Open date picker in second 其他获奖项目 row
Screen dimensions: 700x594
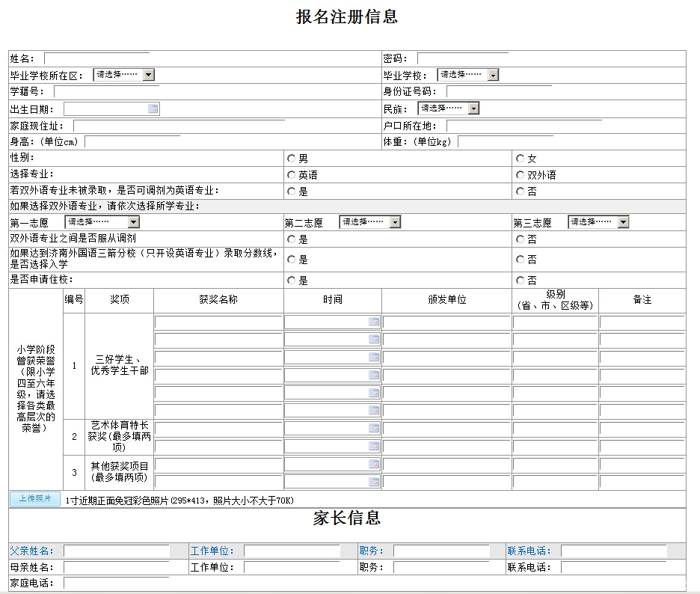pos(373,482)
